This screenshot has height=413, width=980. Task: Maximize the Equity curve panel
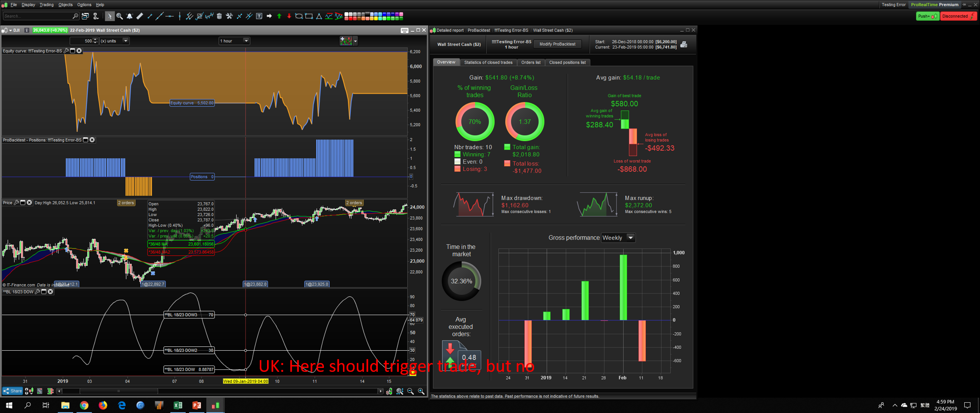pos(73,50)
